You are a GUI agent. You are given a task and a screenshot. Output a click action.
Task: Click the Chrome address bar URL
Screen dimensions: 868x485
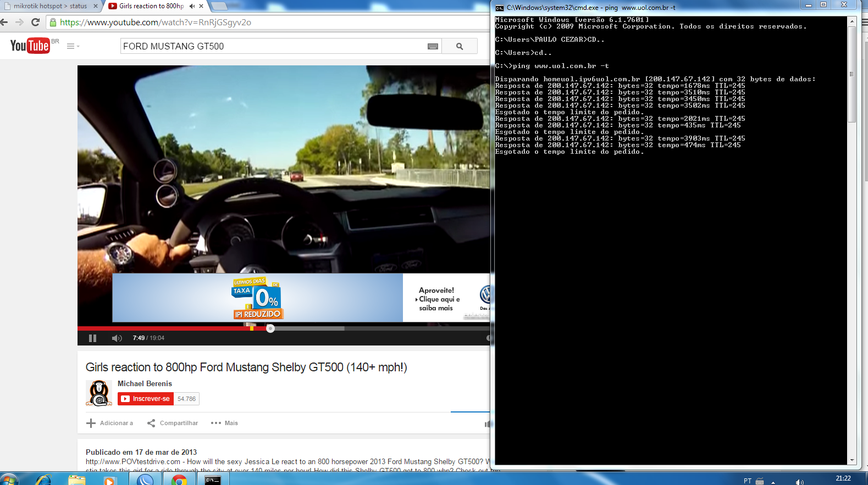tap(156, 23)
